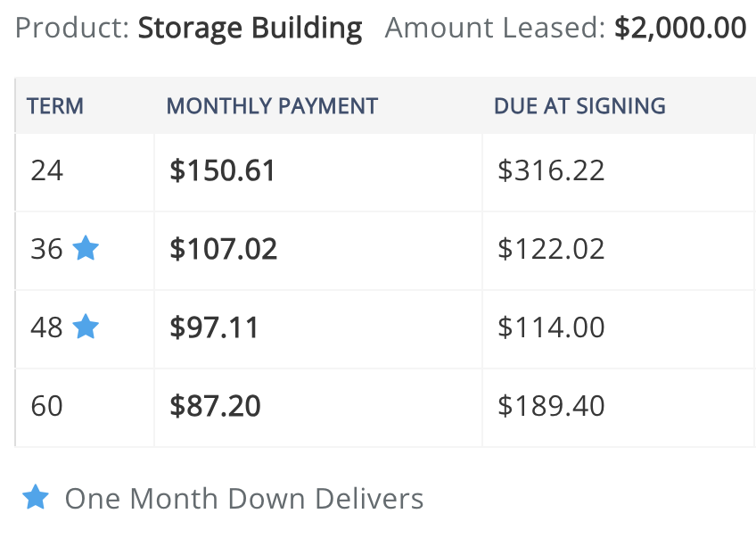Click the TERM column header
Image resolution: width=756 pixels, height=555 pixels.
[55, 105]
